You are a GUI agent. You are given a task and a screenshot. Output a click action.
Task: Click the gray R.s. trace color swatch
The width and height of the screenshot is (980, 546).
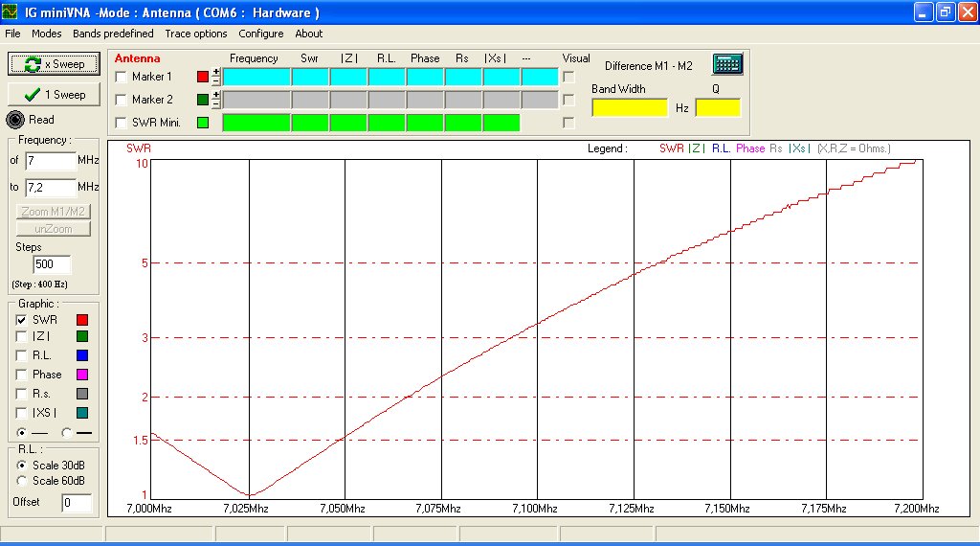(82, 394)
